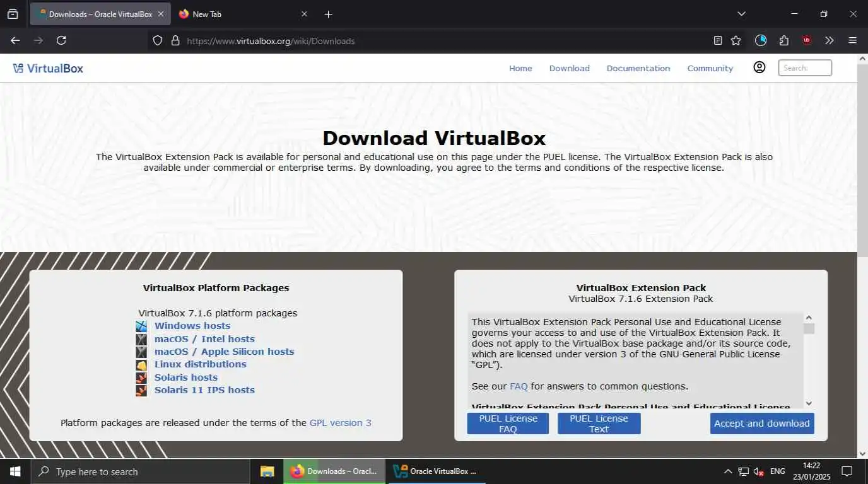This screenshot has width=868, height=484.
Task: Open the Download navigation item
Action: pos(569,68)
